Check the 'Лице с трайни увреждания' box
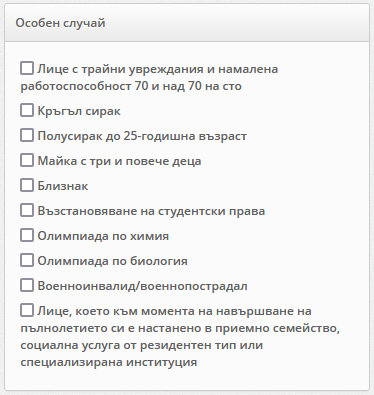The image size is (374, 395). (27, 68)
